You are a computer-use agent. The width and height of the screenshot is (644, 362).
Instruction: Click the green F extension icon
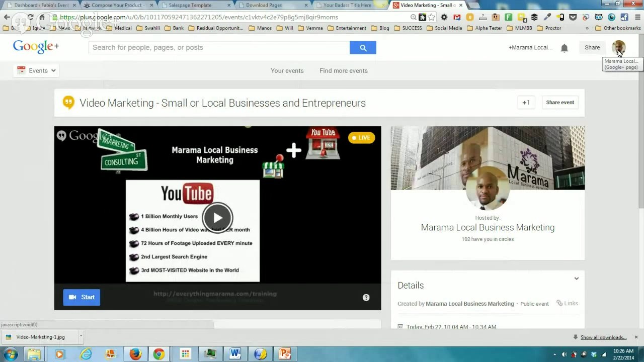coord(509,17)
